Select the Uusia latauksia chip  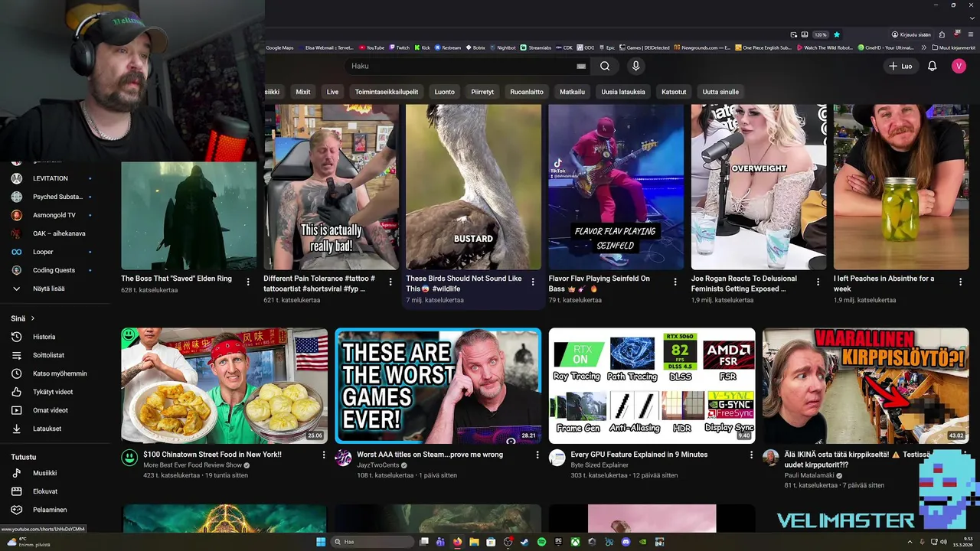coord(623,92)
